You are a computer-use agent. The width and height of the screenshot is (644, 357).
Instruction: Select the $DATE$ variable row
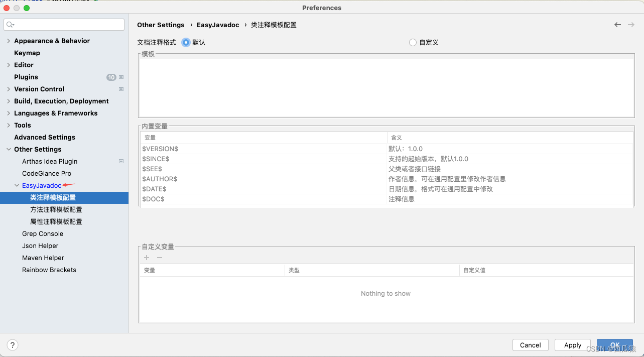(x=387, y=189)
